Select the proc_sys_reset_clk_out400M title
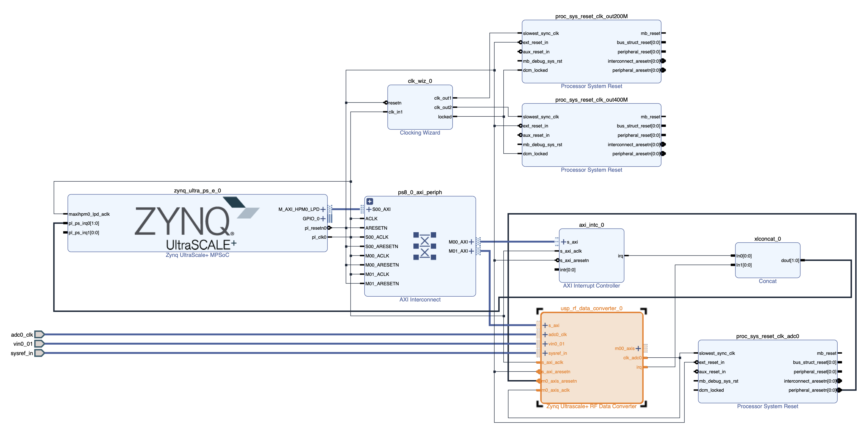This screenshot has width=868, height=436. click(x=591, y=100)
